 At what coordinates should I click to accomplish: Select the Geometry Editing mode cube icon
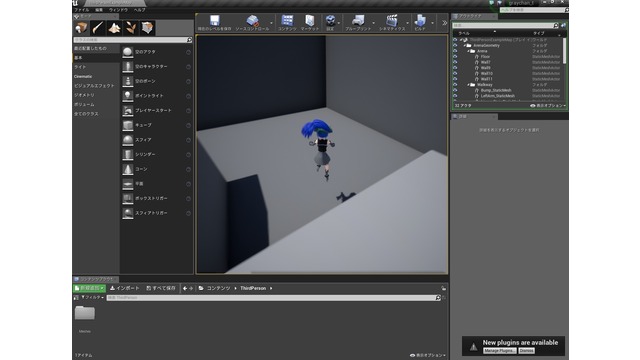point(147,28)
